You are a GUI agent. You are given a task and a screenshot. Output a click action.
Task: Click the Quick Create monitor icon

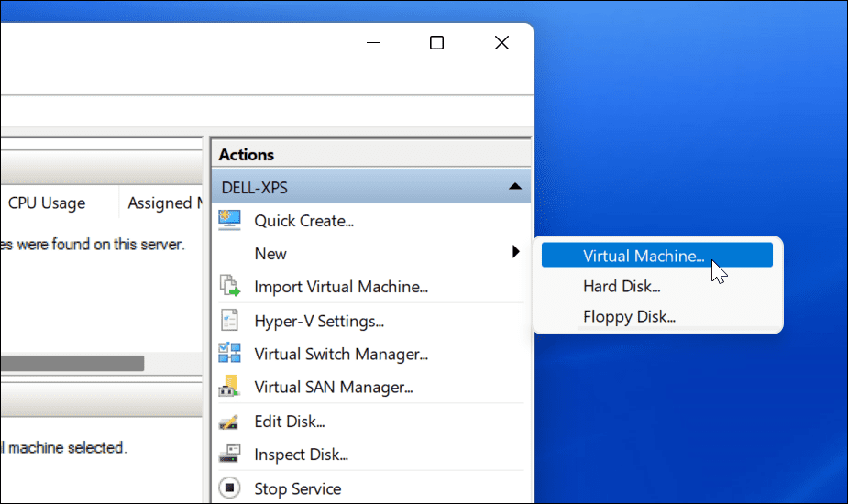click(229, 220)
